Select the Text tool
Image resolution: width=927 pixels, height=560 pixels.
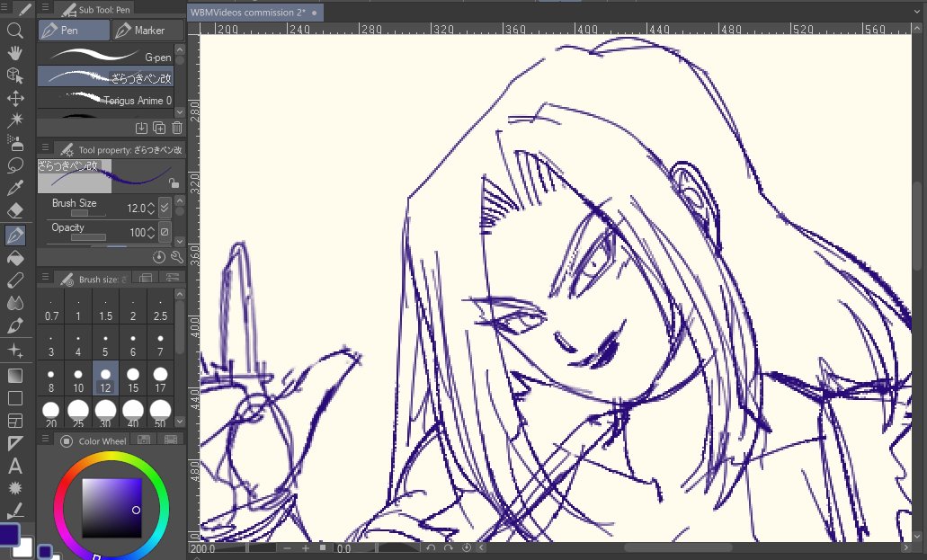click(14, 466)
